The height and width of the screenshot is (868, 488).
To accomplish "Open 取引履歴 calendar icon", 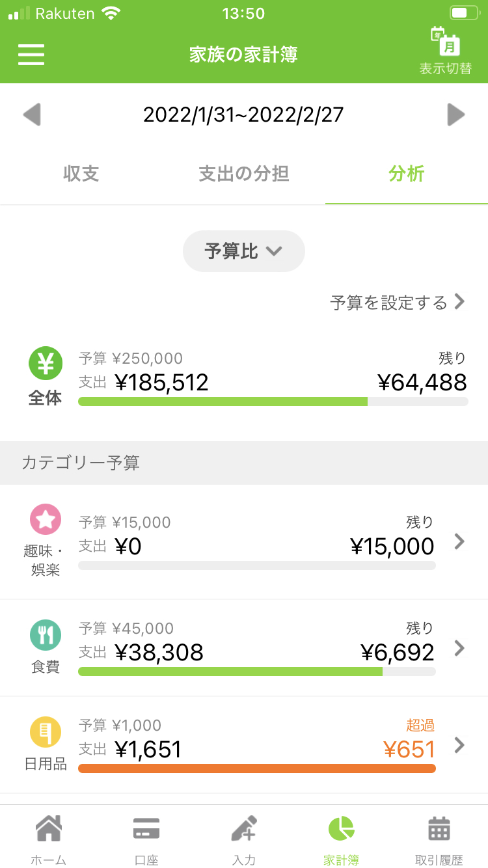I will click(x=439, y=829).
